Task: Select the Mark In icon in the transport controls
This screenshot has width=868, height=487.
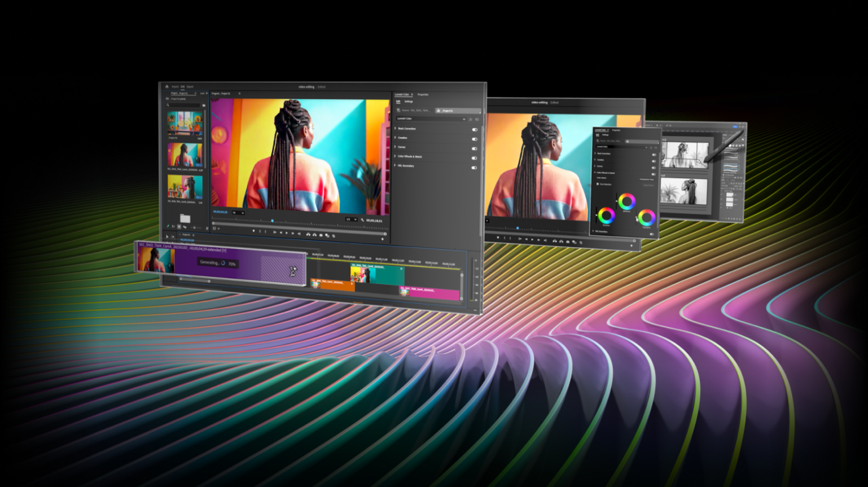Action: tap(260, 231)
